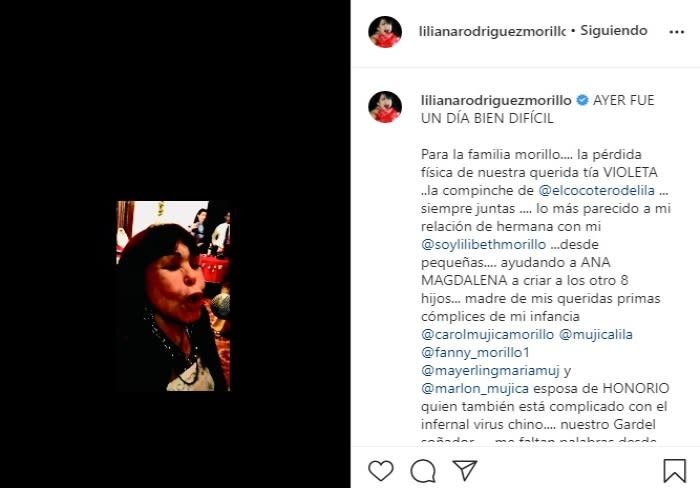Save the post with the bookmark icon
This screenshot has height=488, width=700.
(x=674, y=471)
